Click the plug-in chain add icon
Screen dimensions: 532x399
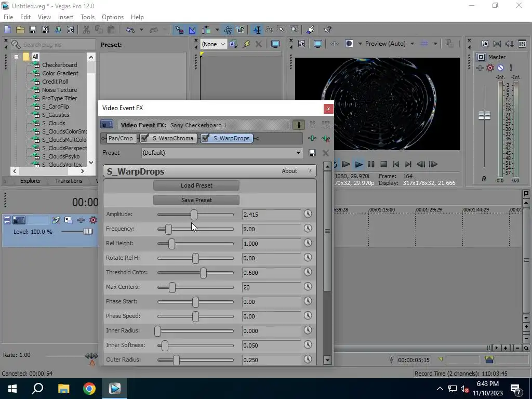click(312, 138)
